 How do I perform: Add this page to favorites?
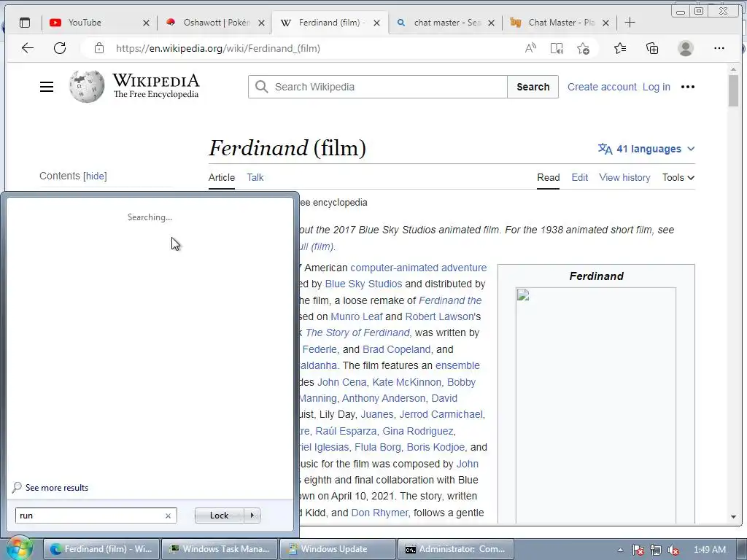583,48
